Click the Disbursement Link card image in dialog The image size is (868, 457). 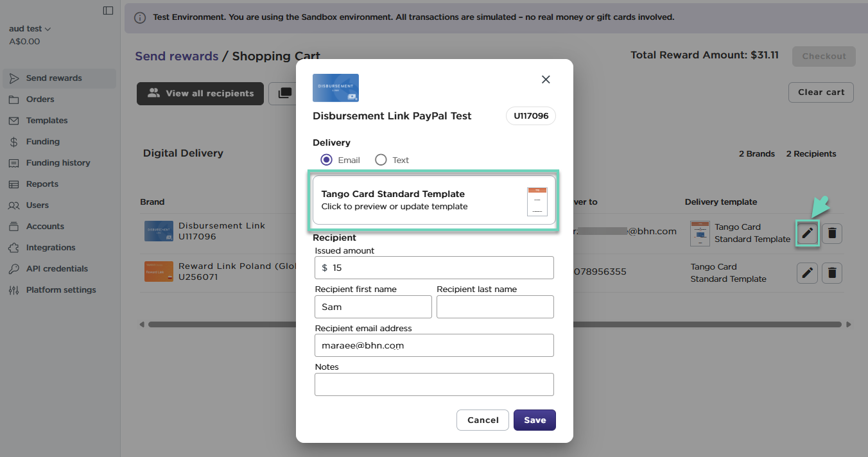335,88
